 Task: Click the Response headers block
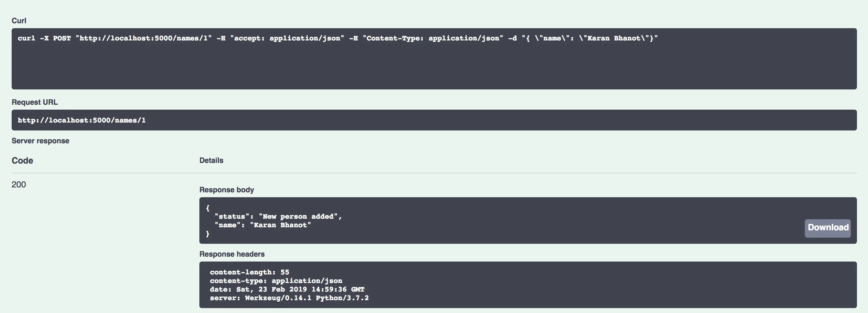[528, 285]
